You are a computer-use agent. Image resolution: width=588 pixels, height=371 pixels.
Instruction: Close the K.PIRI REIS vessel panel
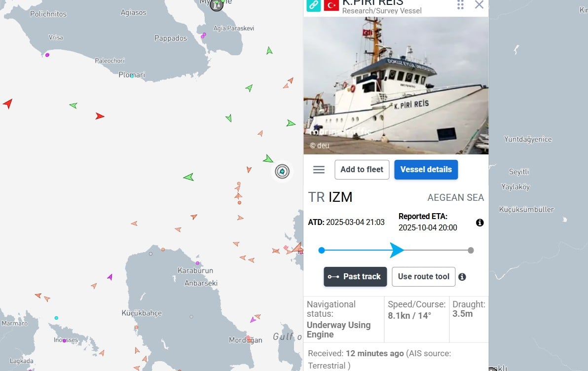(x=479, y=4)
